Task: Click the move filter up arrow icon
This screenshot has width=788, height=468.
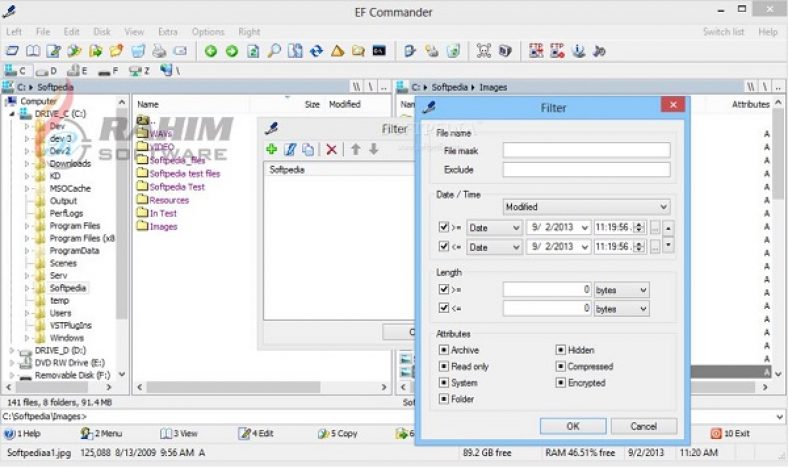Action: click(354, 149)
